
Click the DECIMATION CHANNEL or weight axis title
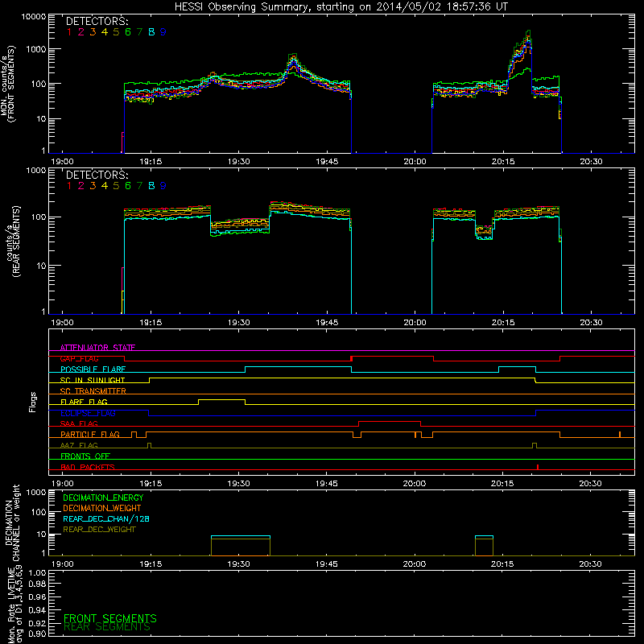click(x=12, y=522)
